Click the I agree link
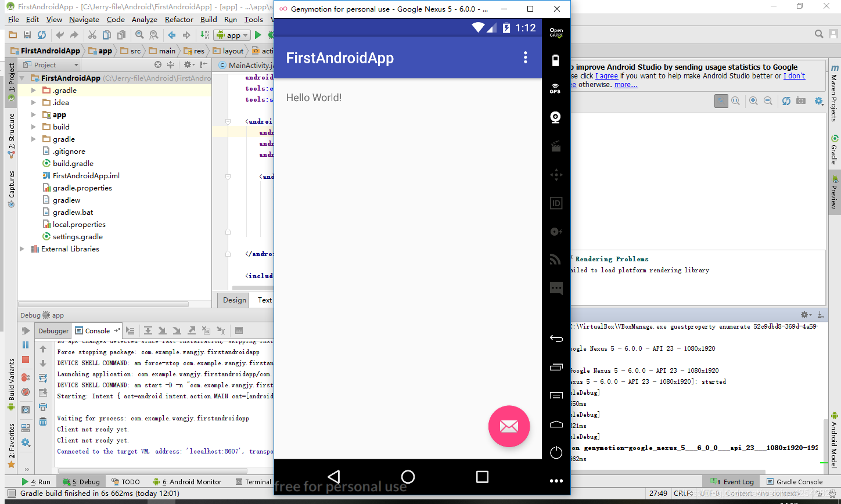 tap(606, 76)
